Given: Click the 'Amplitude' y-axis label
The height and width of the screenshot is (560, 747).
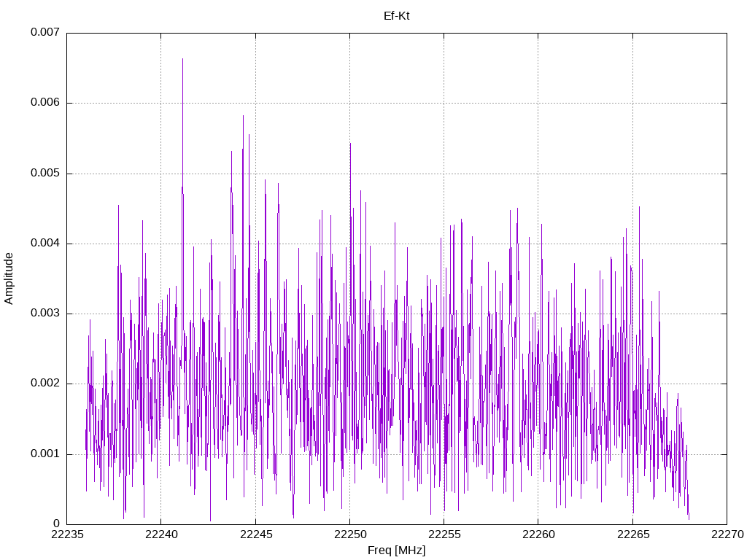Looking at the screenshot, I should pos(9,279).
